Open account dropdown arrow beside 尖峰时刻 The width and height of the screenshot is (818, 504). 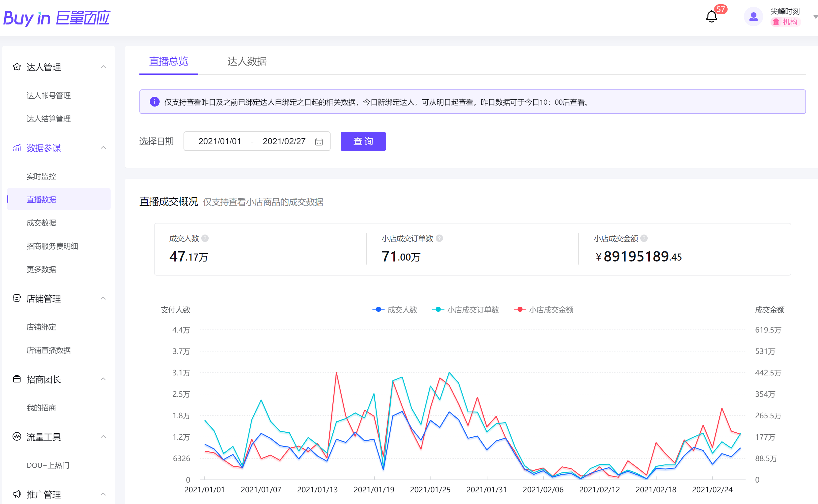(x=815, y=17)
